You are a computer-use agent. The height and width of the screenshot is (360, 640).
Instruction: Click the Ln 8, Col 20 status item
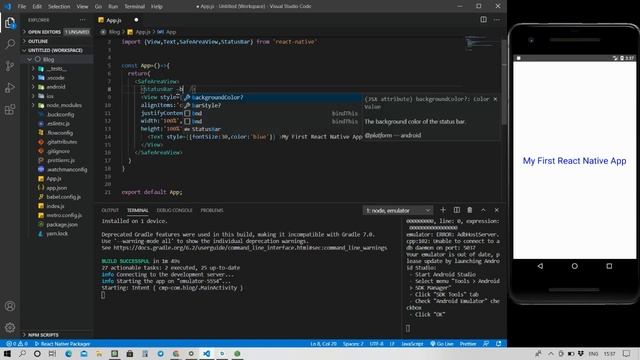point(323,344)
